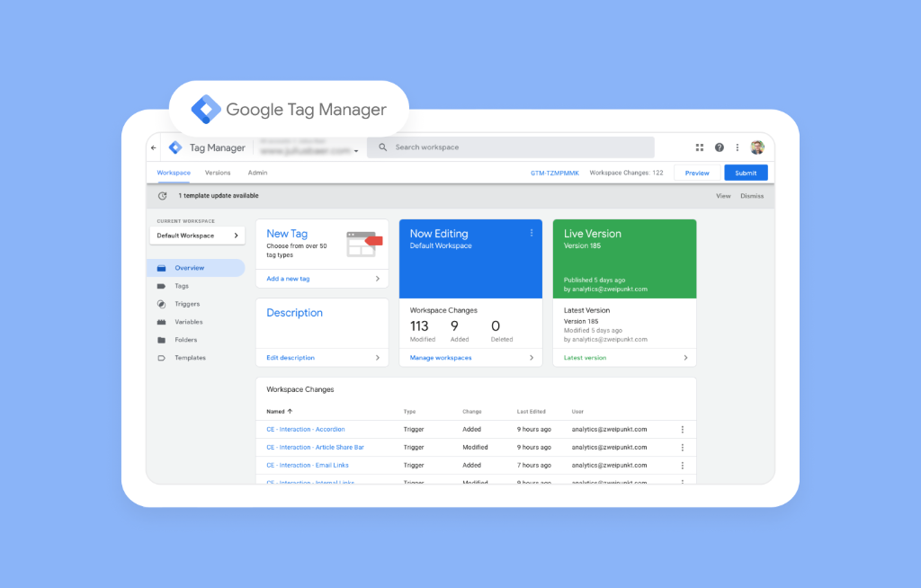This screenshot has height=588, width=921.
Task: Select Triggers in the sidebar
Action: [187, 304]
